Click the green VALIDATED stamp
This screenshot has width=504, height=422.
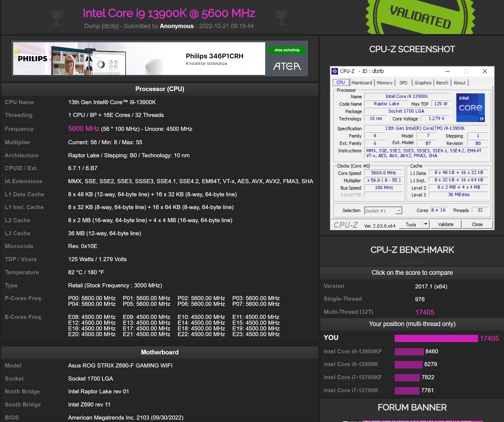[420, 17]
